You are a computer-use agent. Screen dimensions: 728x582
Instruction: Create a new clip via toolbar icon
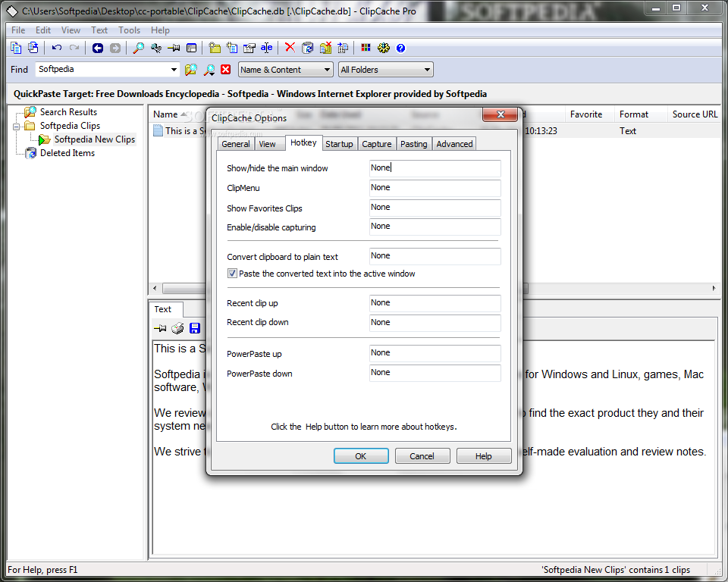tap(232, 48)
